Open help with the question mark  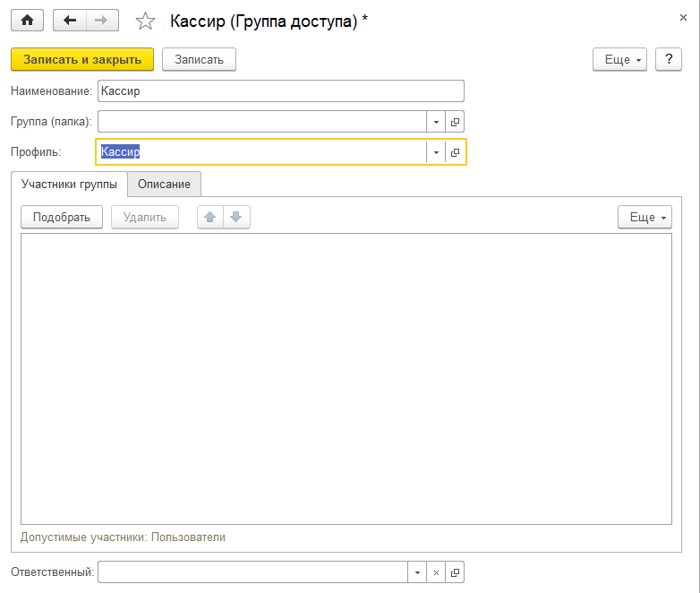point(669,59)
